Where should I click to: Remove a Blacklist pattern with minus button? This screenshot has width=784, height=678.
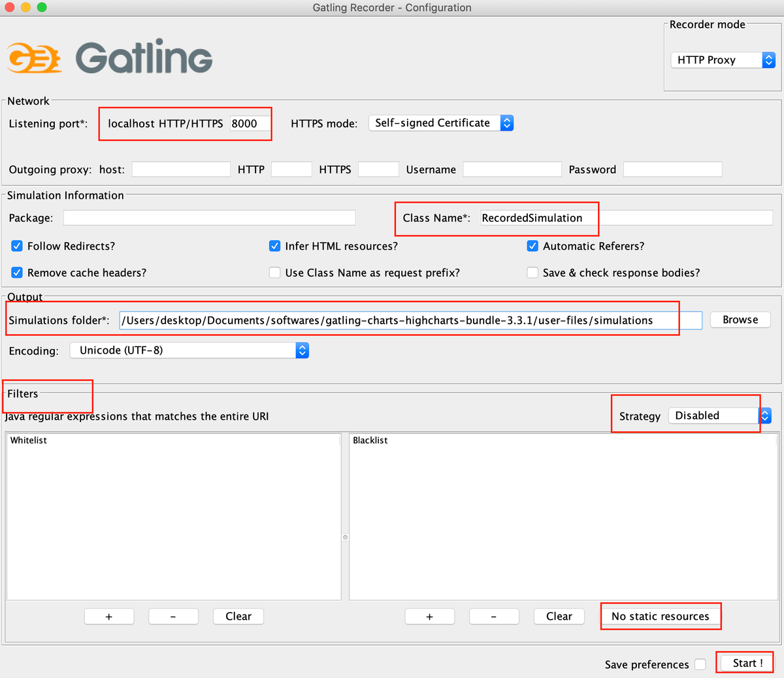pos(494,617)
